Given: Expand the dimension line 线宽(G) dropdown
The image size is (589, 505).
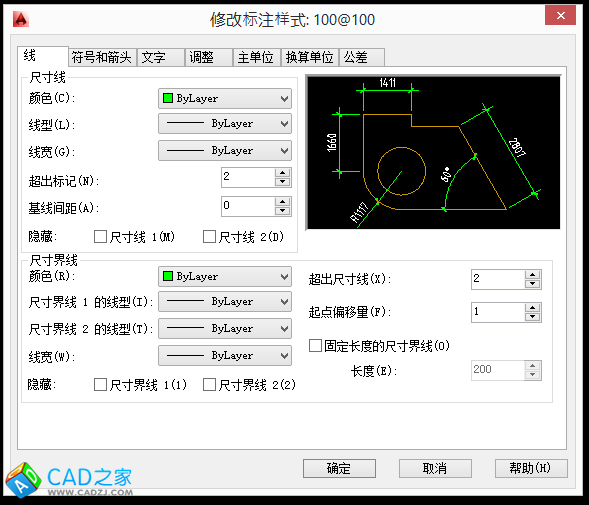Looking at the screenshot, I should click(225, 151).
